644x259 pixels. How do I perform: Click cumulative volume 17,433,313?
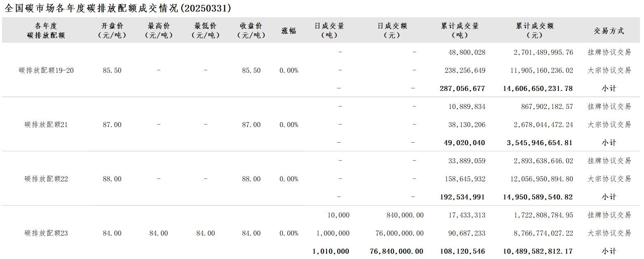(467, 215)
